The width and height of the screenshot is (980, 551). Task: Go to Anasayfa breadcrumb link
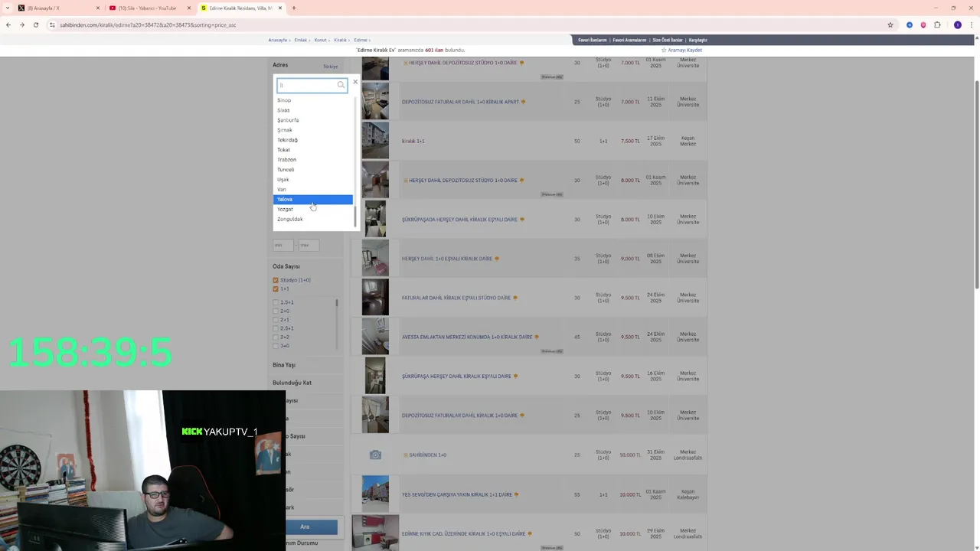tap(277, 40)
